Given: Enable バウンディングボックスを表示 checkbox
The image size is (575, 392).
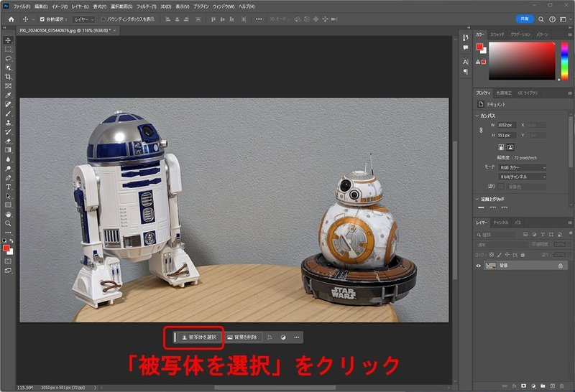Looking at the screenshot, I should 103,19.
